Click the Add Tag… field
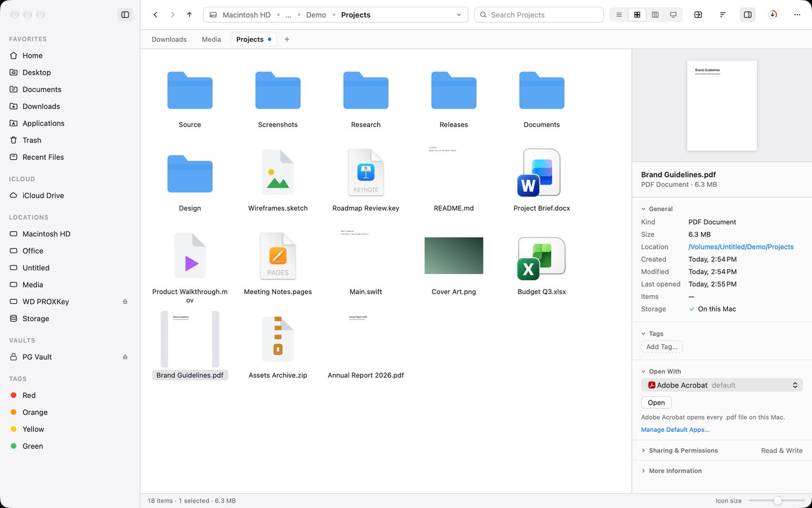This screenshot has width=812, height=508. tap(662, 347)
